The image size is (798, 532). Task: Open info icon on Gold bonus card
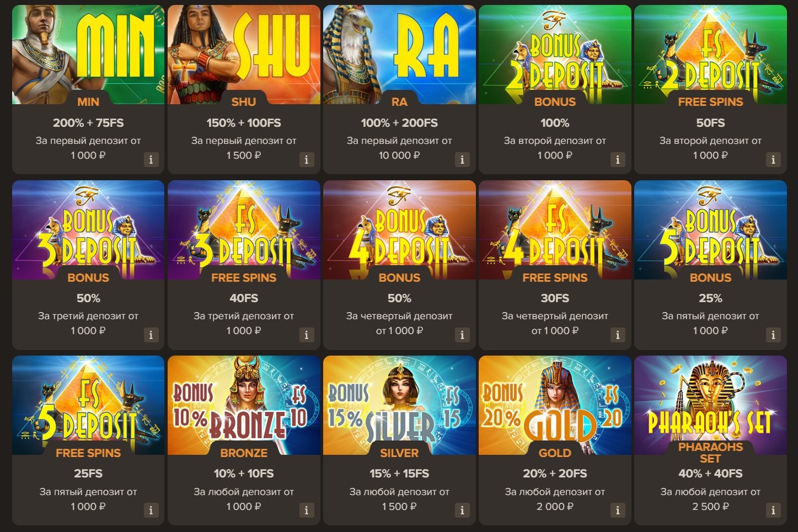[618, 510]
